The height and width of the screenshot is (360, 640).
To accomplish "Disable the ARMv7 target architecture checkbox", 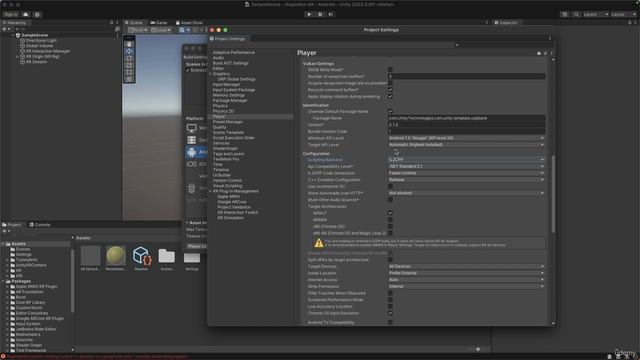I will click(x=390, y=213).
